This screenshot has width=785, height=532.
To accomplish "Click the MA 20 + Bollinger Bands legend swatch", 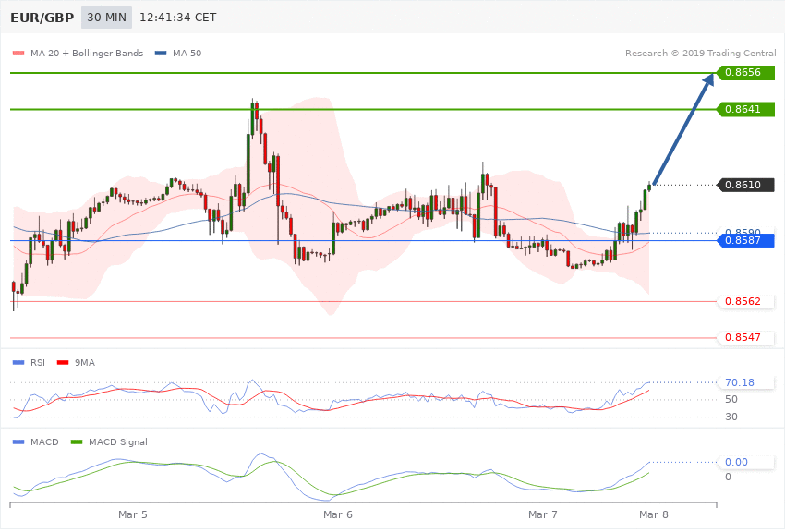I will point(18,53).
